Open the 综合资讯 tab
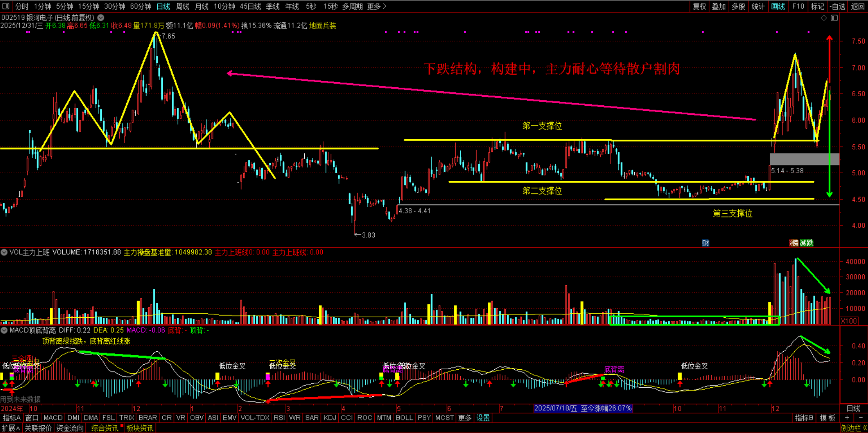 pyautogui.click(x=105, y=428)
